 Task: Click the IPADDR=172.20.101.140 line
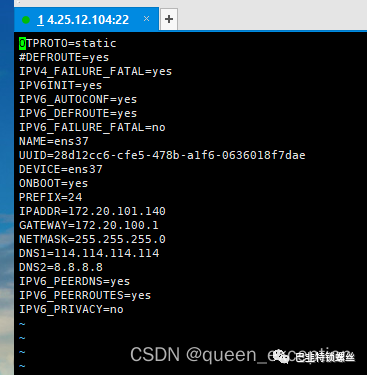click(92, 211)
